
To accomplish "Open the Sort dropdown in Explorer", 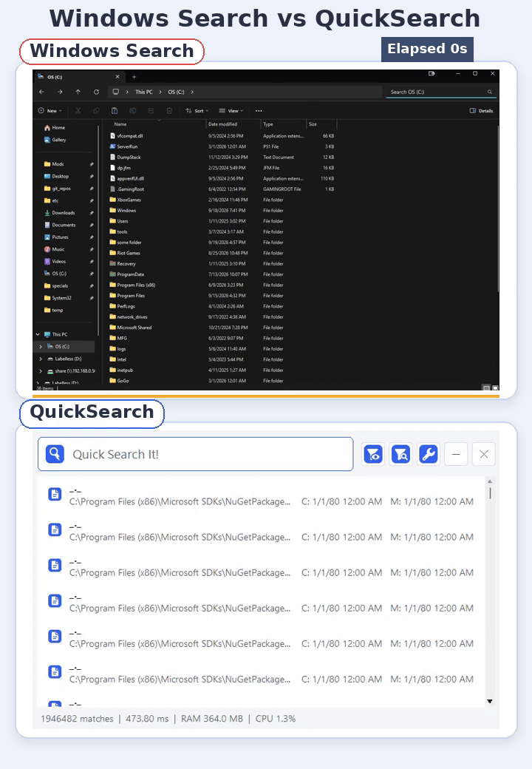I will [x=197, y=111].
